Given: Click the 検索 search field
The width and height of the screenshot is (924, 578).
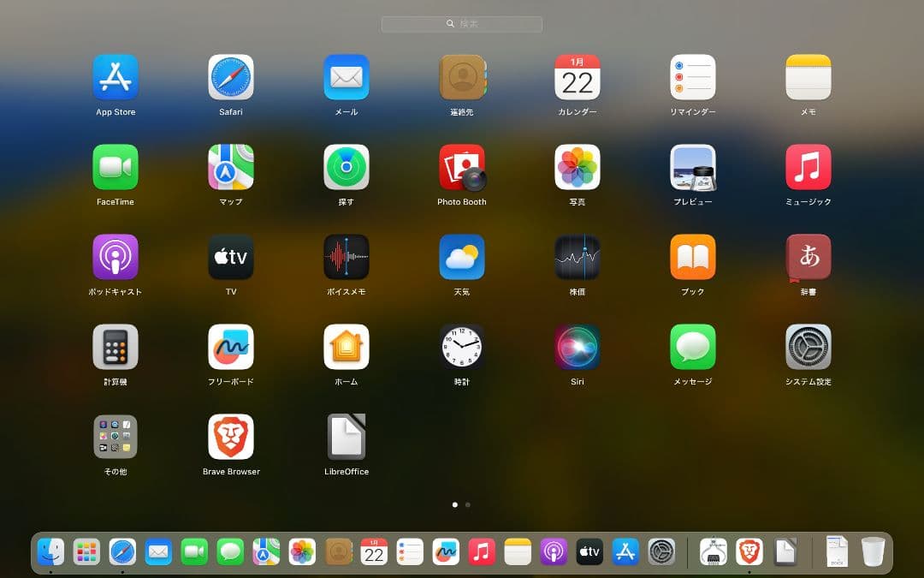Looking at the screenshot, I should (462, 24).
